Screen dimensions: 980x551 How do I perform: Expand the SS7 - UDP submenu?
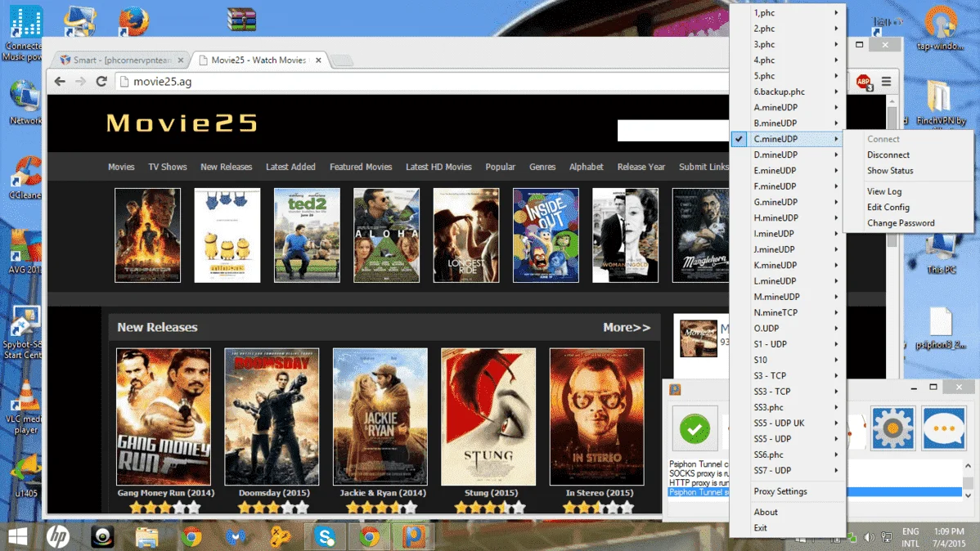tap(788, 470)
